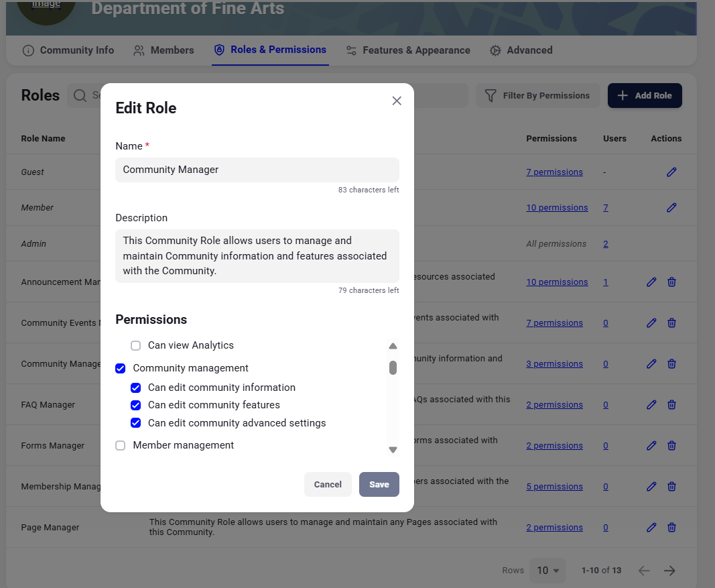Go to the Advanced tab
This screenshot has width=715, height=588.
tap(521, 50)
